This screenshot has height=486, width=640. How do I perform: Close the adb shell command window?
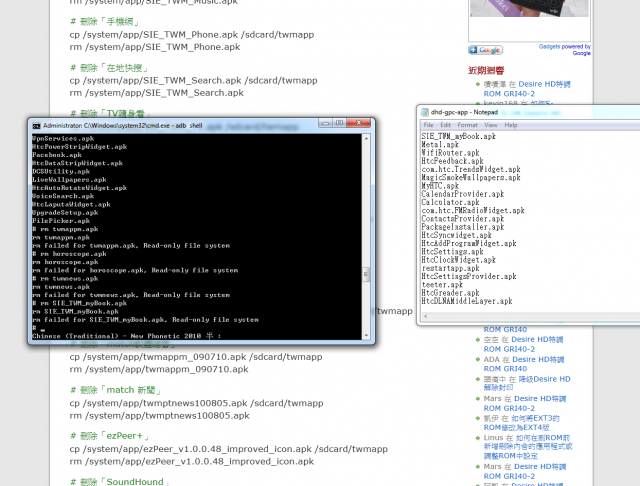[x=358, y=123]
